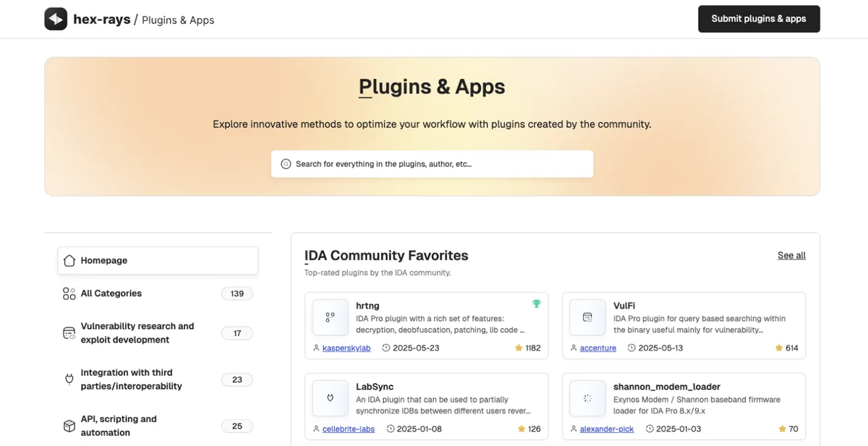Click the LabSync plugin thumbnail icon
The image size is (868, 446).
tap(331, 398)
